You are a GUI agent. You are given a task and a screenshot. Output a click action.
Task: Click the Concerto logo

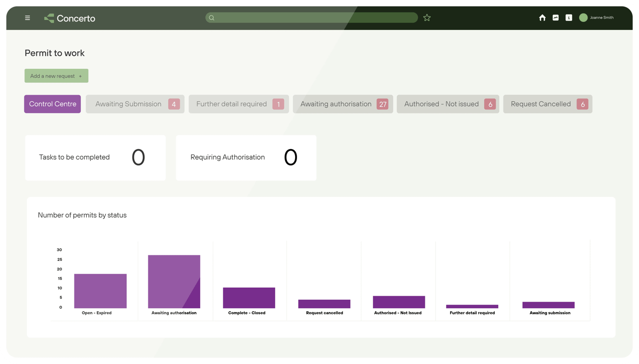(x=69, y=18)
